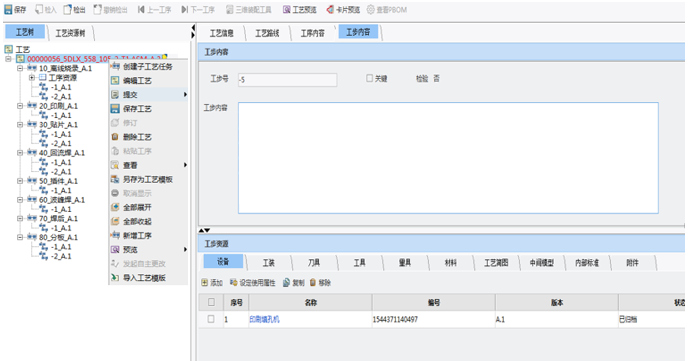Toggle the 关键 checkbox
689x361 pixels.
pyautogui.click(x=370, y=78)
